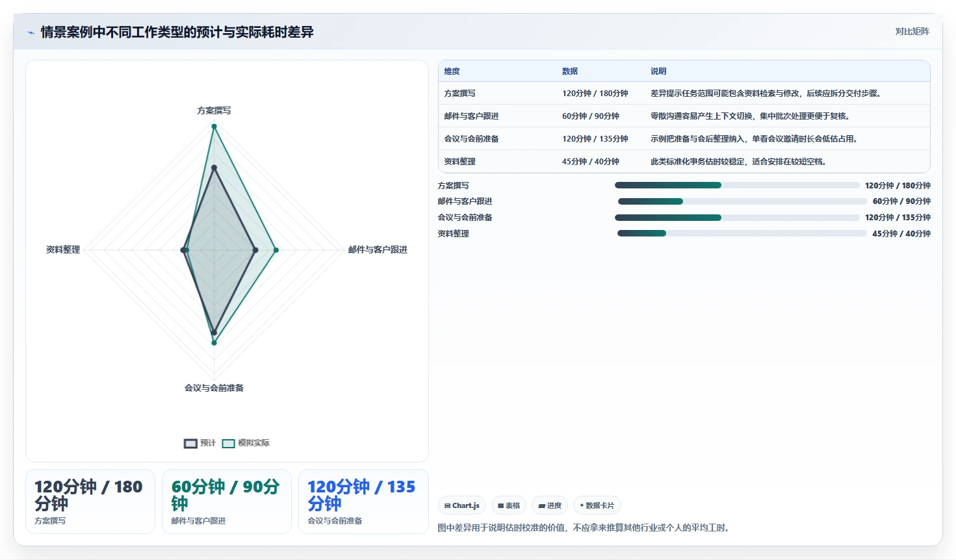Click the 会议与会前准备 label in the progress list
956x560 pixels.
click(x=465, y=218)
